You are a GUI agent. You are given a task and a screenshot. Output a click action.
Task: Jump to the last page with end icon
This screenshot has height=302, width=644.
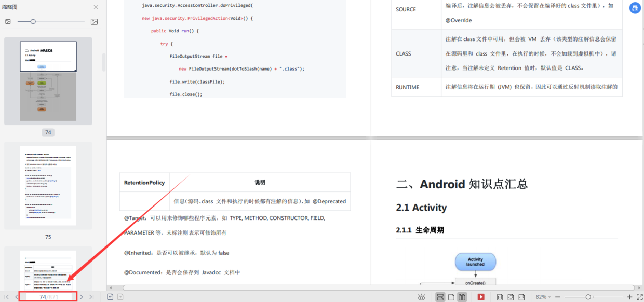click(90, 297)
